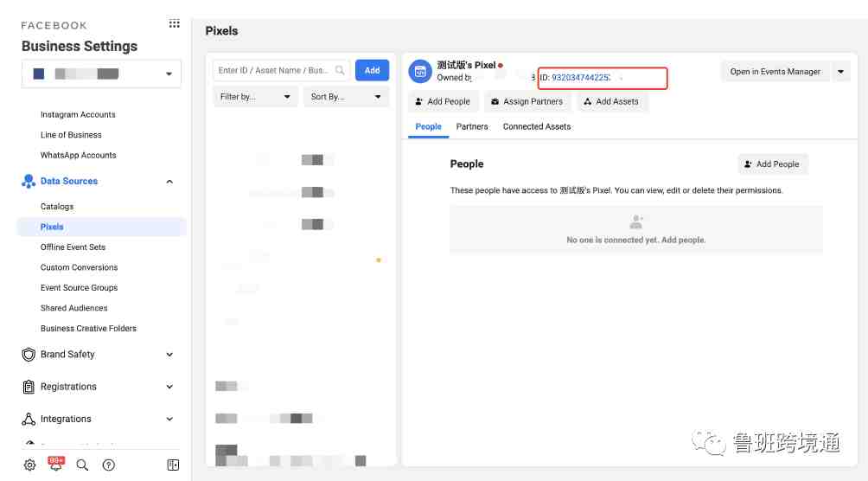This screenshot has width=868, height=481.
Task: Collapse the Data Sources section chevron
Action: [x=169, y=182]
